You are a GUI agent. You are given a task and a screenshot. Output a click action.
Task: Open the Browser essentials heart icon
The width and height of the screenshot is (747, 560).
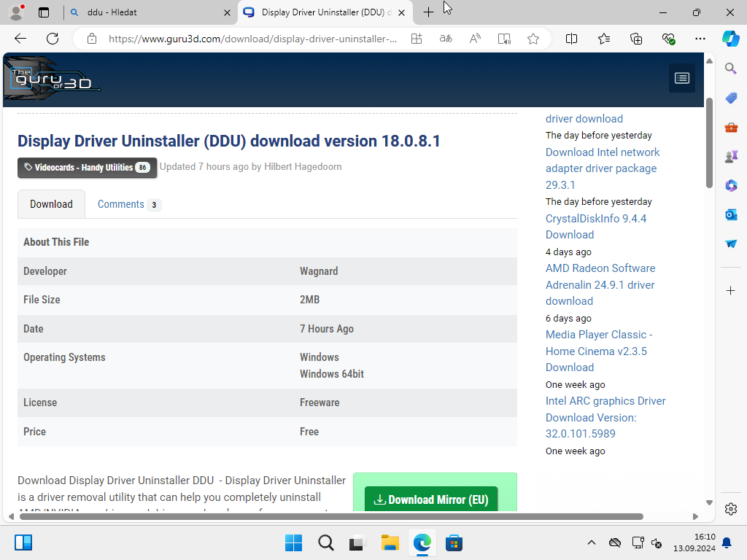[x=668, y=39]
